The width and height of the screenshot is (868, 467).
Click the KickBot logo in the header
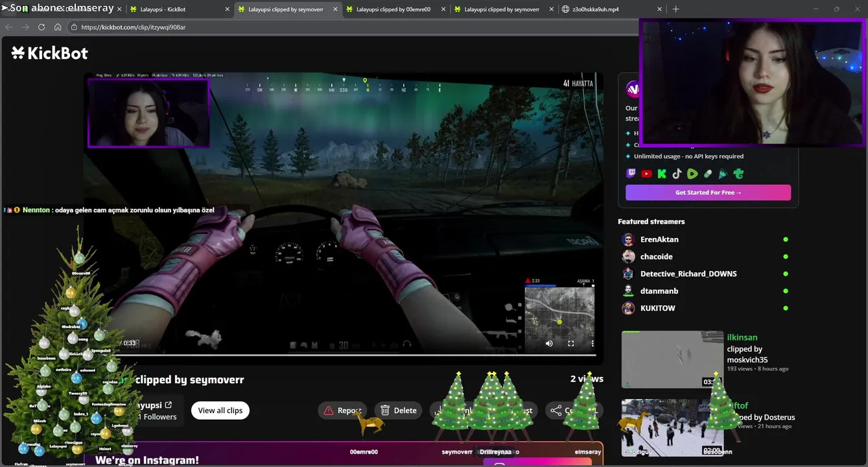tap(49, 53)
